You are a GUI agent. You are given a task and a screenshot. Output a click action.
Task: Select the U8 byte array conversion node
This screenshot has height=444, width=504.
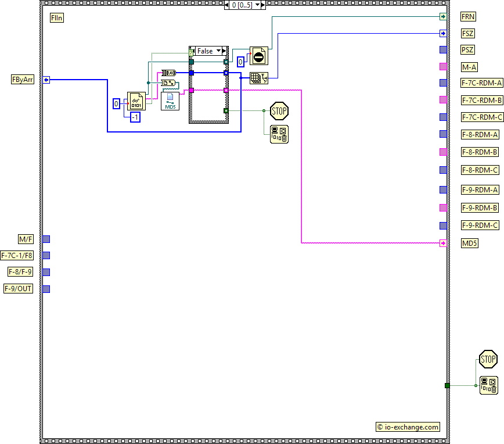tap(169, 73)
